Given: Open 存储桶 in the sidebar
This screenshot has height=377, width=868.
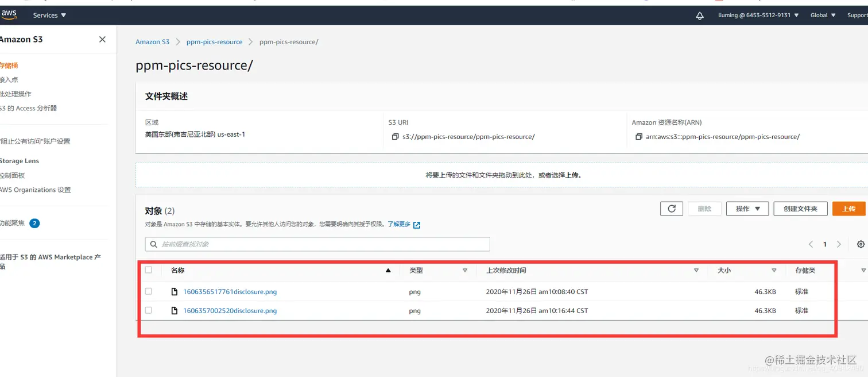Looking at the screenshot, I should point(9,66).
